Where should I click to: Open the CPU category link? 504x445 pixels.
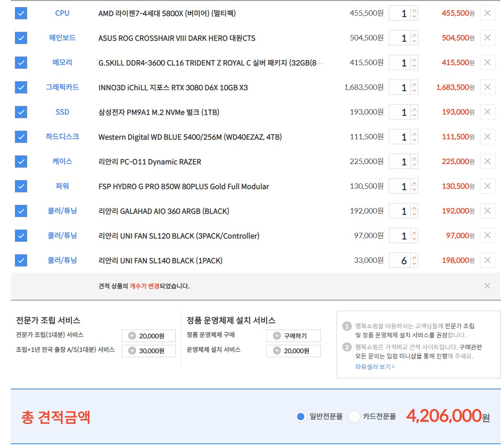62,13
